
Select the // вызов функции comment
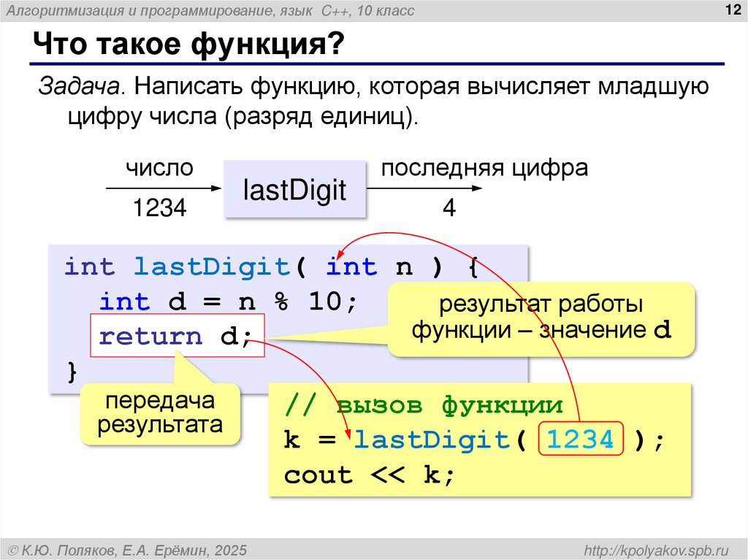point(420,403)
